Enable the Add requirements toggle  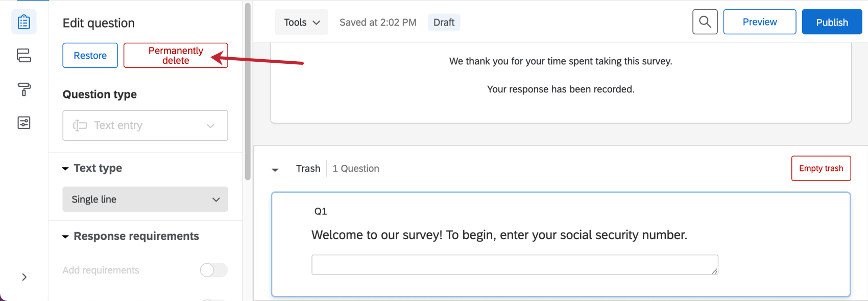click(x=213, y=270)
